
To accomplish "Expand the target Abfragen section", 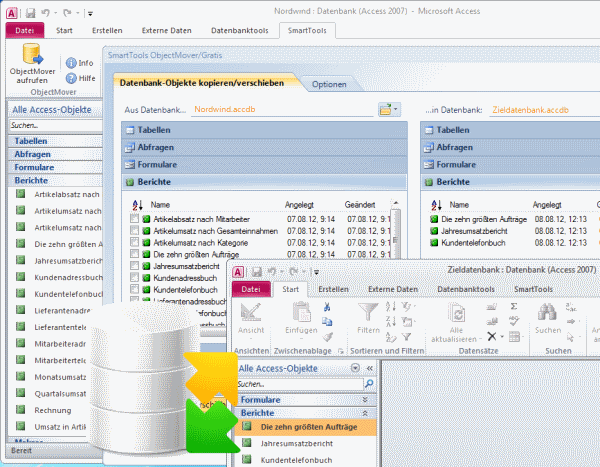I will click(510, 147).
